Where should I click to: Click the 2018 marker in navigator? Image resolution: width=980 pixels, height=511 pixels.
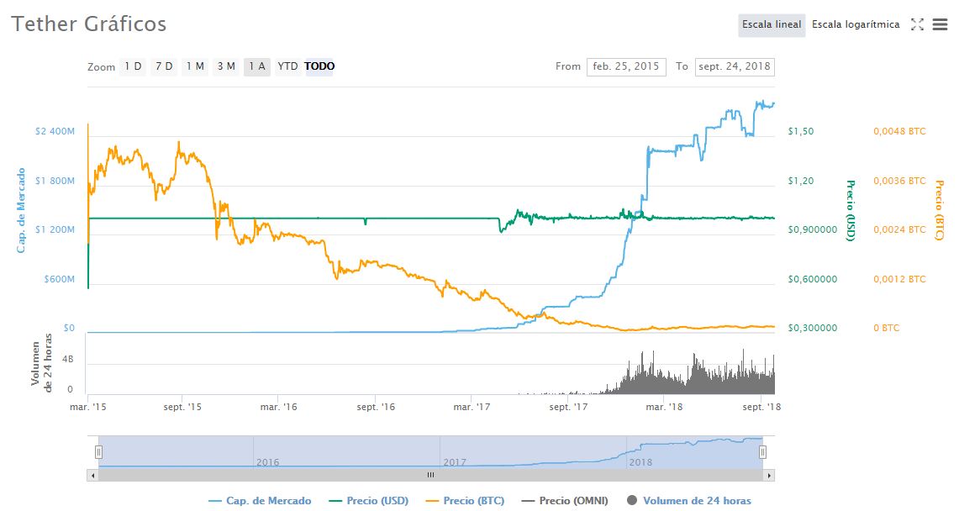coord(640,462)
